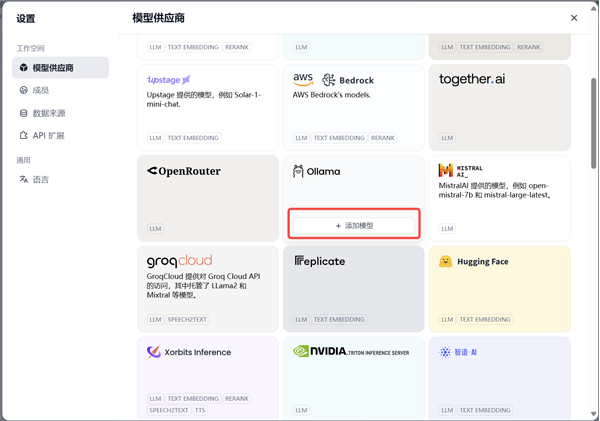This screenshot has height=421, width=600.
Task: Click the LLM tag on the together.ai card
Action: tap(447, 138)
